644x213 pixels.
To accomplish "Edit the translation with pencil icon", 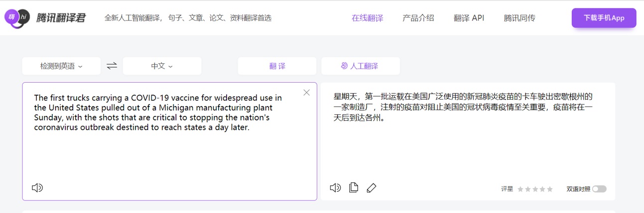I will (x=372, y=188).
